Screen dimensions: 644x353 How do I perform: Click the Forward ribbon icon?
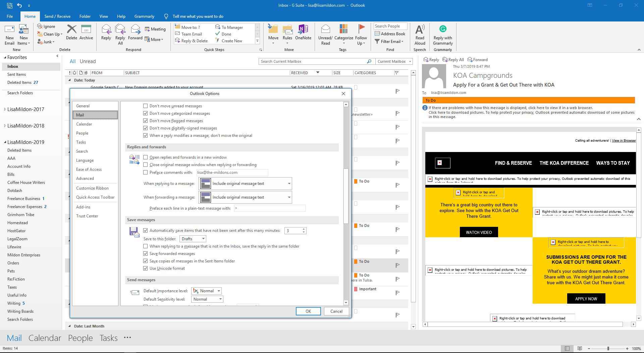click(135, 30)
